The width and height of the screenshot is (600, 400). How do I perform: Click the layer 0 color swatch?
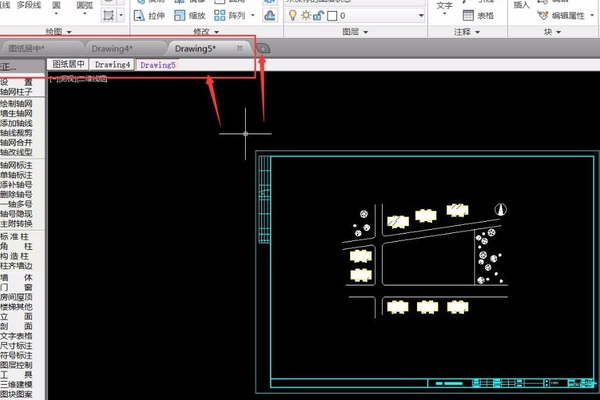pyautogui.click(x=332, y=16)
